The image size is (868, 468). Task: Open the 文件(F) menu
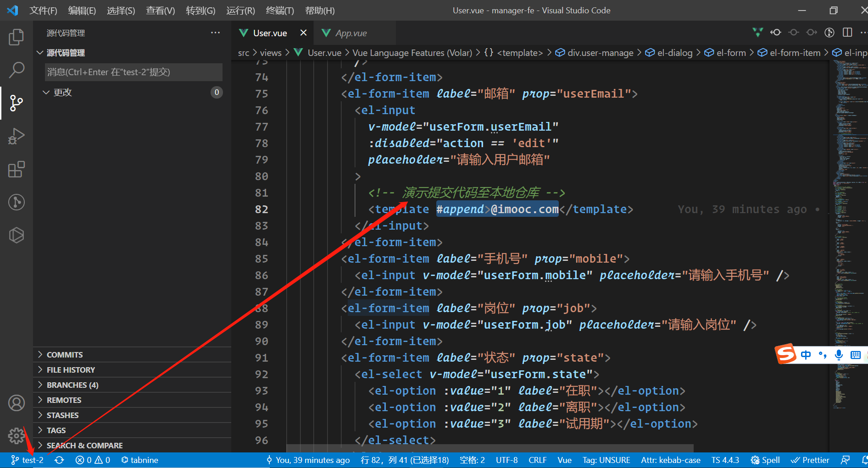[x=43, y=11]
